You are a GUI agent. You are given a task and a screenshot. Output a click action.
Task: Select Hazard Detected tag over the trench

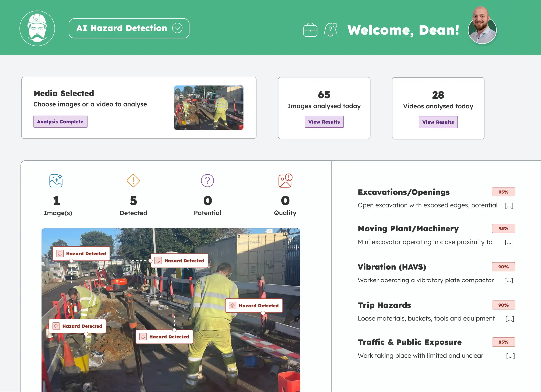pyautogui.click(x=164, y=337)
